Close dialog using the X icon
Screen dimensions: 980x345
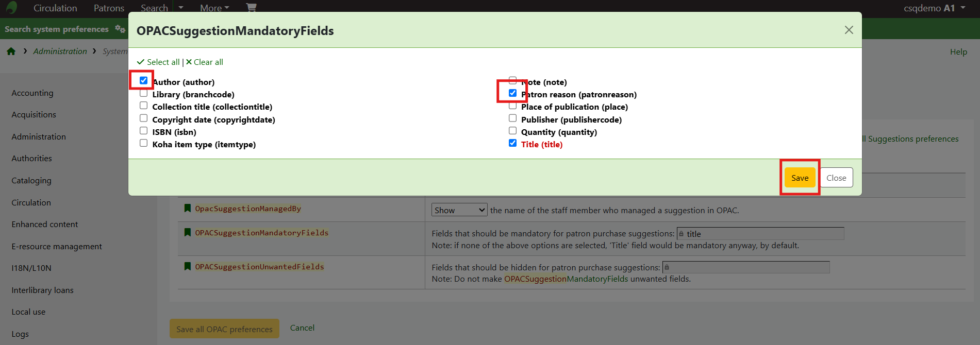coord(849,30)
